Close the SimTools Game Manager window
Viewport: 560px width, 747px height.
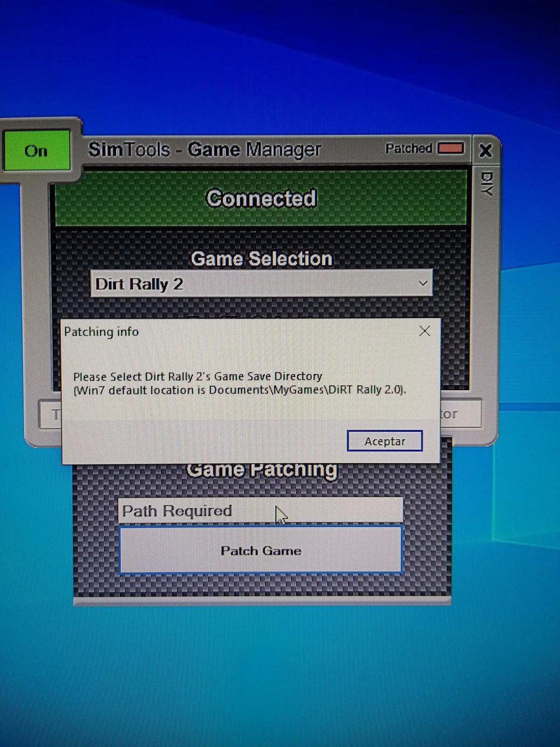[485, 150]
